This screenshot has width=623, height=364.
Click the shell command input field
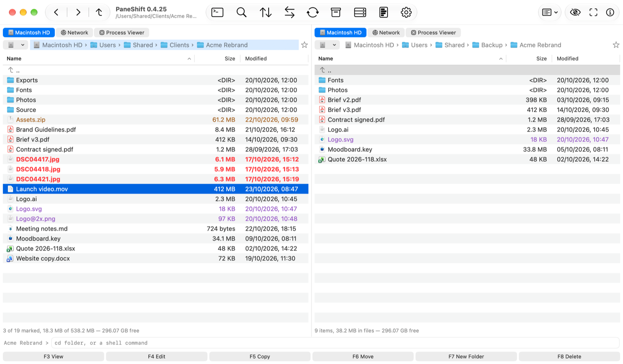(x=335, y=343)
